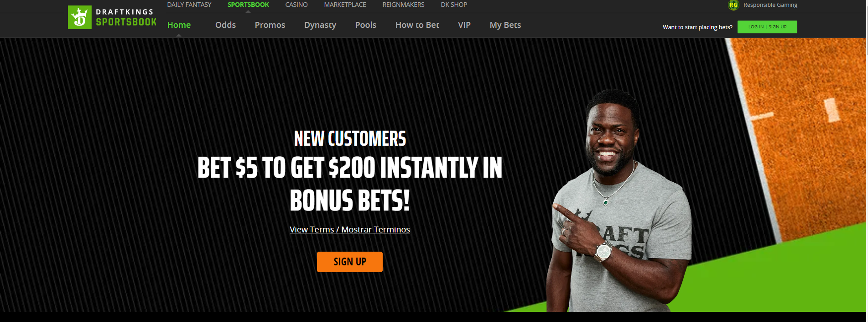868x322 pixels.
Task: Click the Responsible Gaming text link
Action: [x=770, y=5]
